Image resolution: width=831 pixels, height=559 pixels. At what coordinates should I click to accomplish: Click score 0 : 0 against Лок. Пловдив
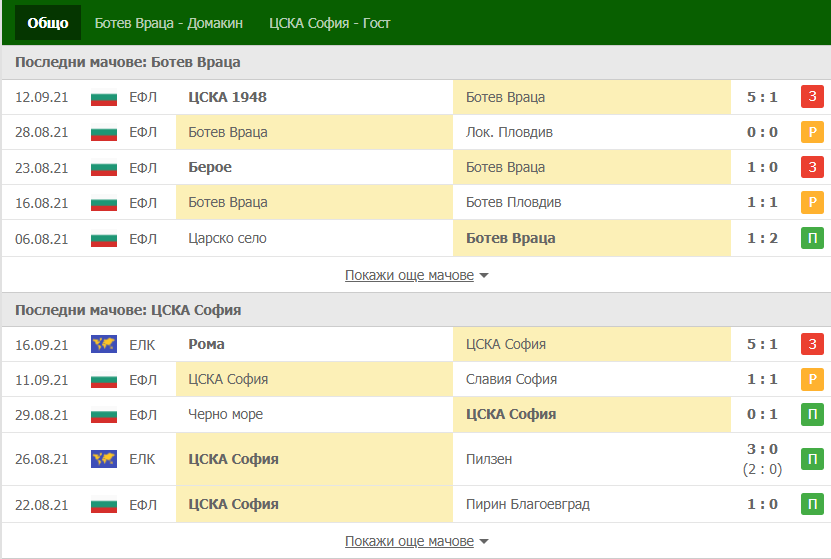click(x=762, y=132)
